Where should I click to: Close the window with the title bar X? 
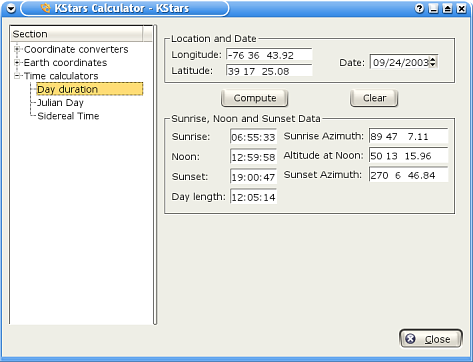pyautogui.click(x=461, y=8)
